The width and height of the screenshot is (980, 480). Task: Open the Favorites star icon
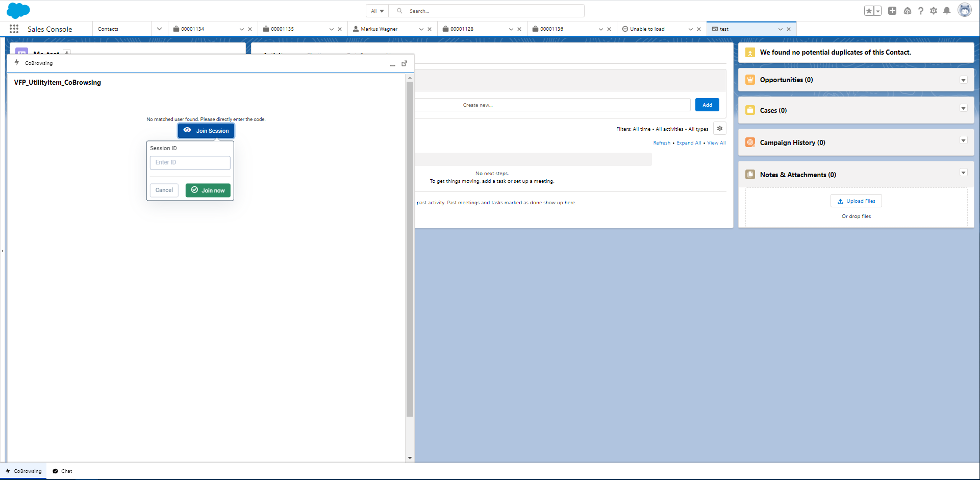pos(869,11)
